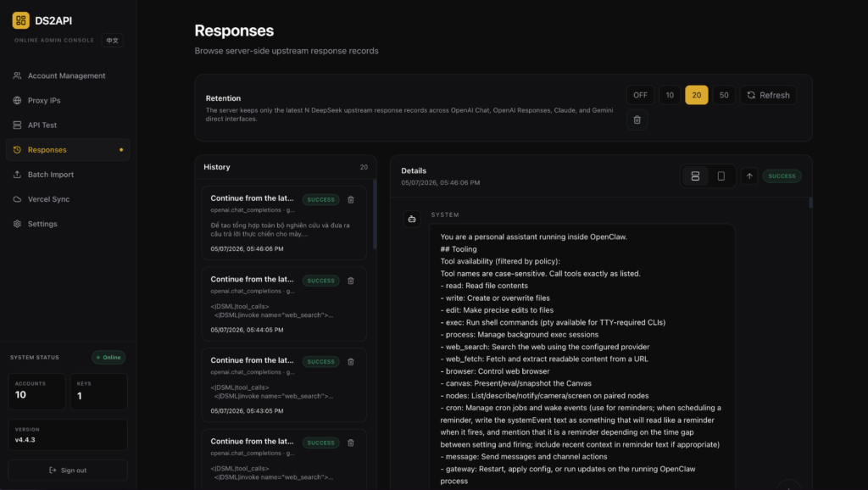
Task: Click the DS2API logo icon
Action: point(21,20)
